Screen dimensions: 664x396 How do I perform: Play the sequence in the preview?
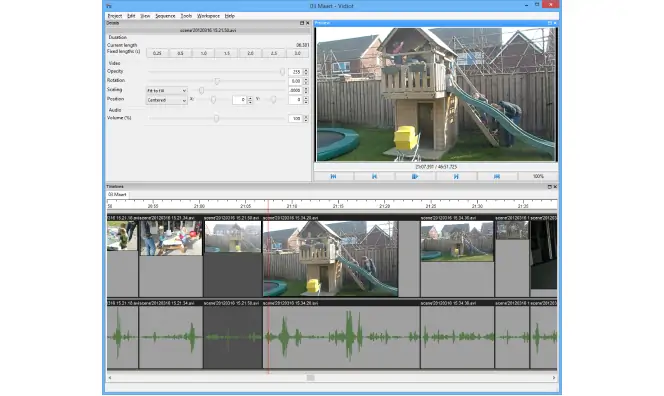415,176
